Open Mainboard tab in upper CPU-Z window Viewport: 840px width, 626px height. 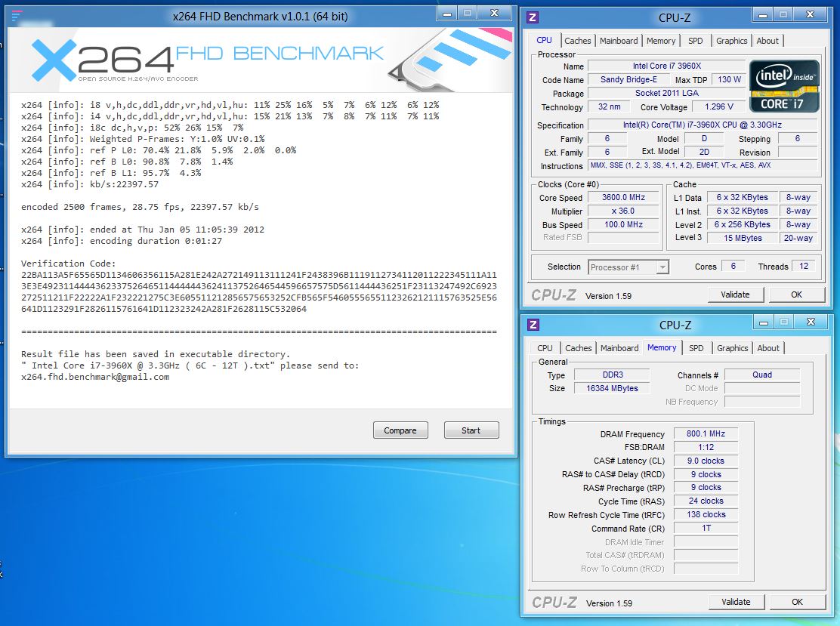point(619,41)
